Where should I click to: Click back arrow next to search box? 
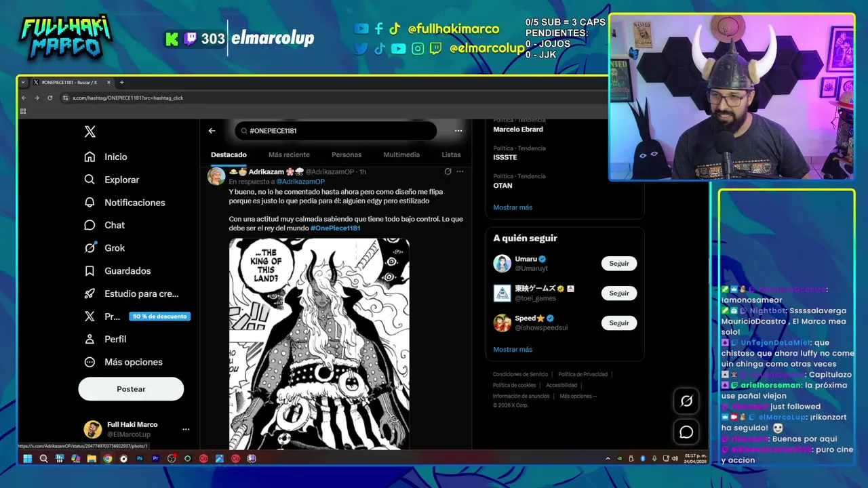pyautogui.click(x=212, y=131)
